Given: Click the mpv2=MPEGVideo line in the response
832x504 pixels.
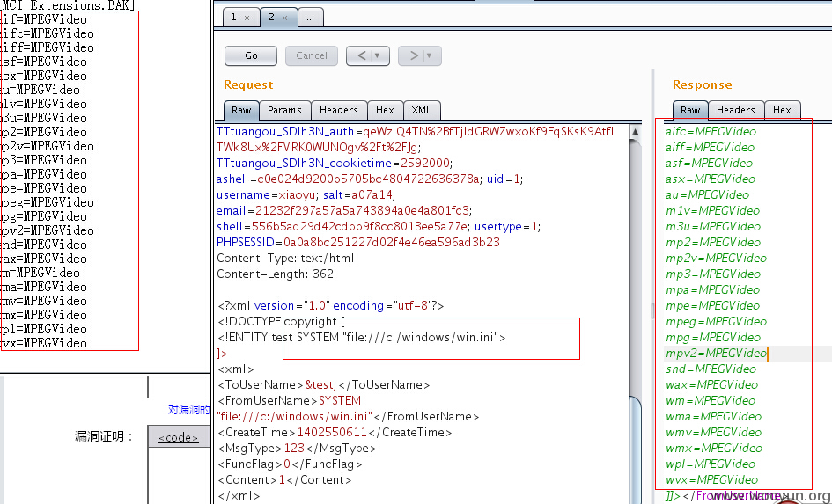Looking at the screenshot, I should [716, 354].
